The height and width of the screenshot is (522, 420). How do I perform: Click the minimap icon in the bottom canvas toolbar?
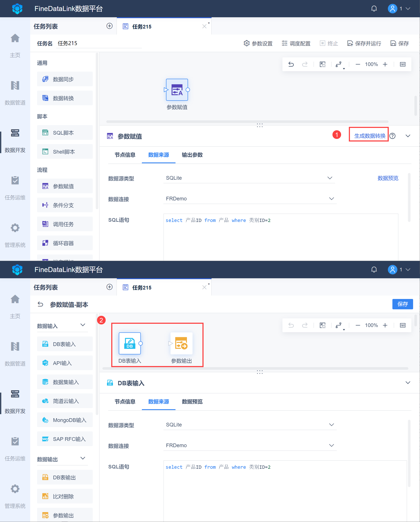coord(403,325)
